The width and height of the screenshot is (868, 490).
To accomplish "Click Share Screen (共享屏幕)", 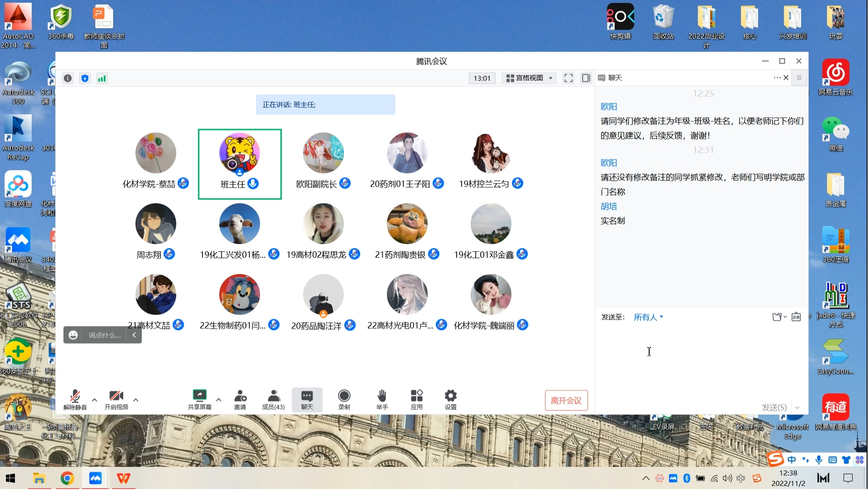I will pos(199,399).
